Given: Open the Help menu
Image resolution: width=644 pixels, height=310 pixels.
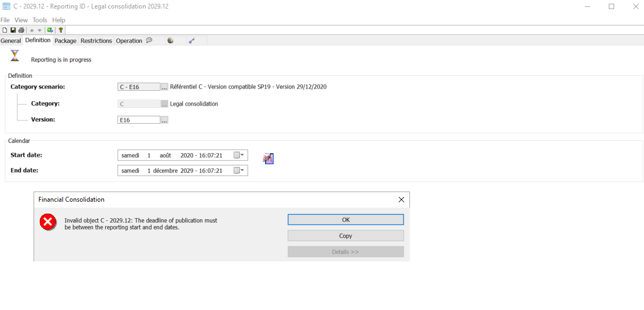Looking at the screenshot, I should pos(59,20).
